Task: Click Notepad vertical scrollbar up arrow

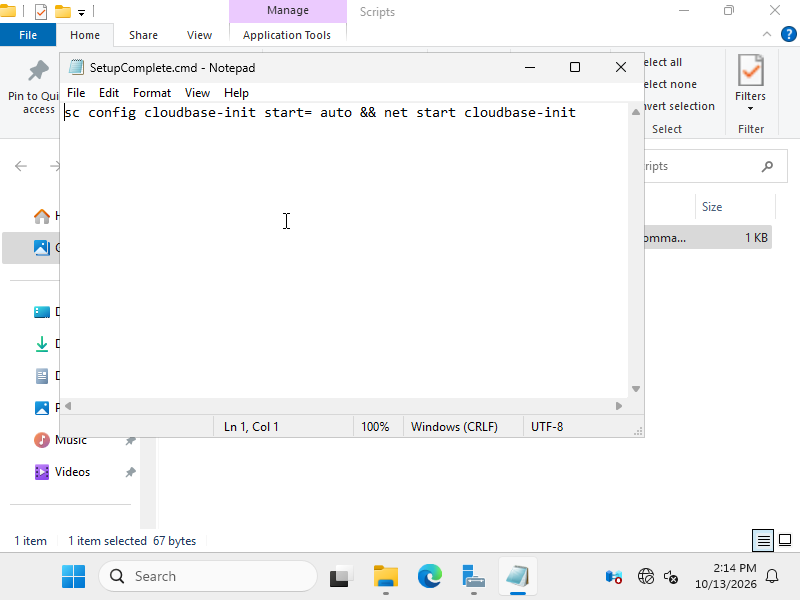Action: click(x=636, y=112)
